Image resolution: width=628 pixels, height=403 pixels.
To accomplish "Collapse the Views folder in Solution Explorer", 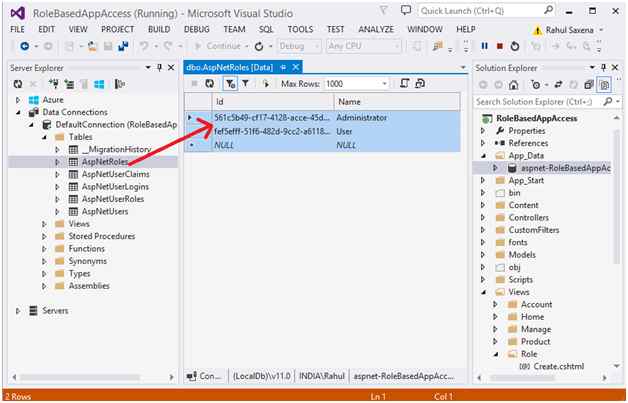I will click(483, 292).
